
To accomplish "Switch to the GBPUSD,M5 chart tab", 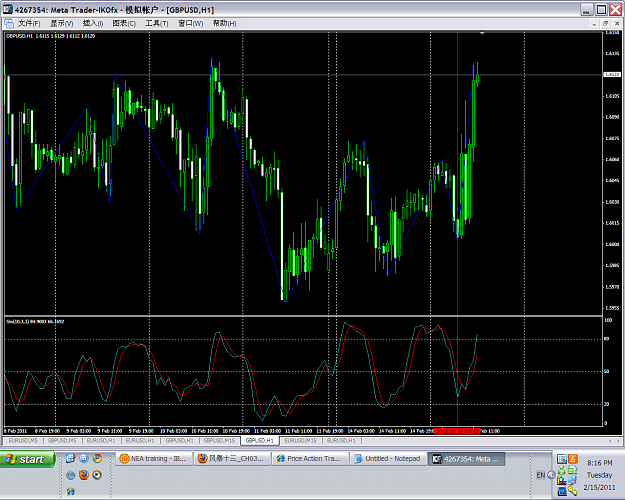I will pyautogui.click(x=62, y=441).
